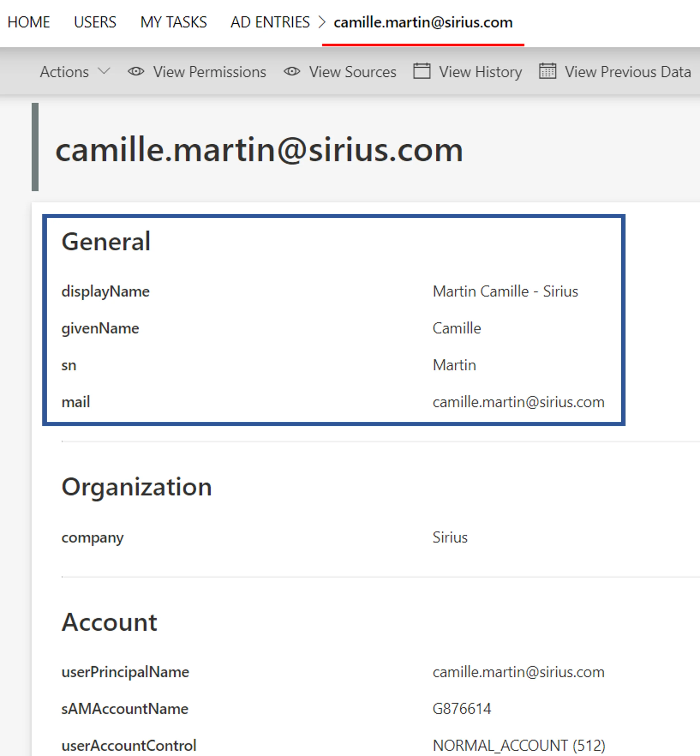Click the General section heading
This screenshot has width=700, height=756.
pos(106,241)
